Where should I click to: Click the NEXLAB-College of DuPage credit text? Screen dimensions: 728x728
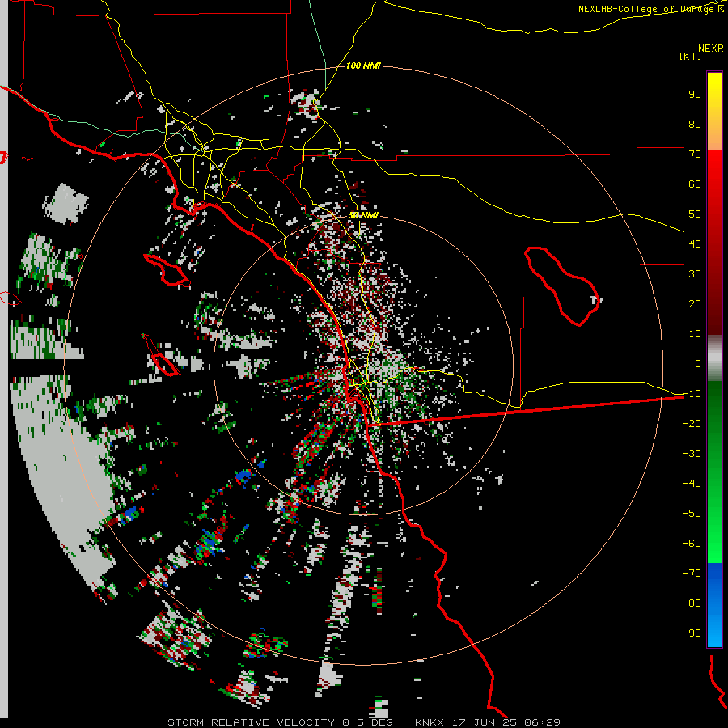648,9
